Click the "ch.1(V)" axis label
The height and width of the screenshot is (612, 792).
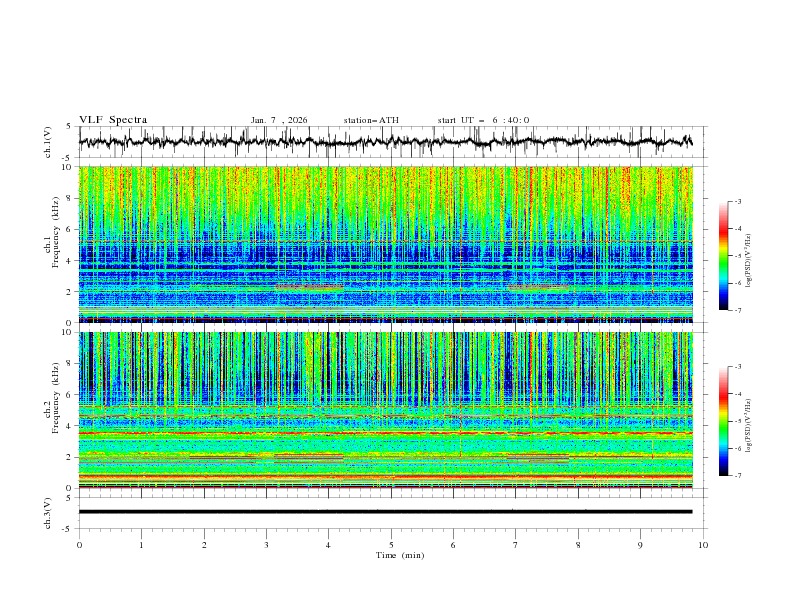point(48,142)
